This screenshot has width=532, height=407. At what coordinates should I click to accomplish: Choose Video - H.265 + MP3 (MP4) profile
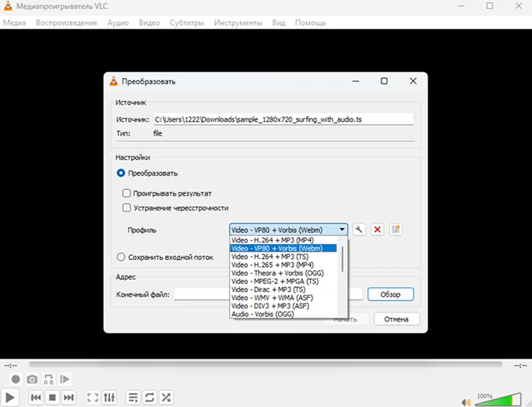[284, 265]
